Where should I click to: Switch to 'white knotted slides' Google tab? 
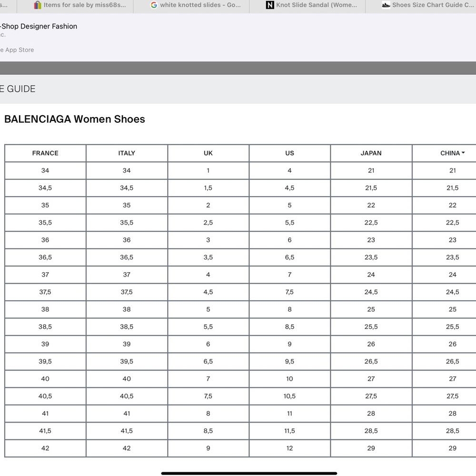tap(200, 5)
